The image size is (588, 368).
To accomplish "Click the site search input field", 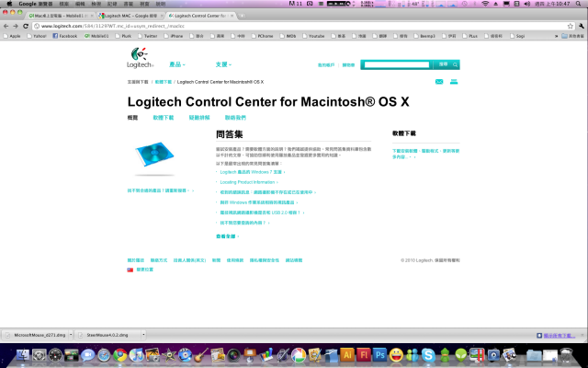I will point(397,64).
